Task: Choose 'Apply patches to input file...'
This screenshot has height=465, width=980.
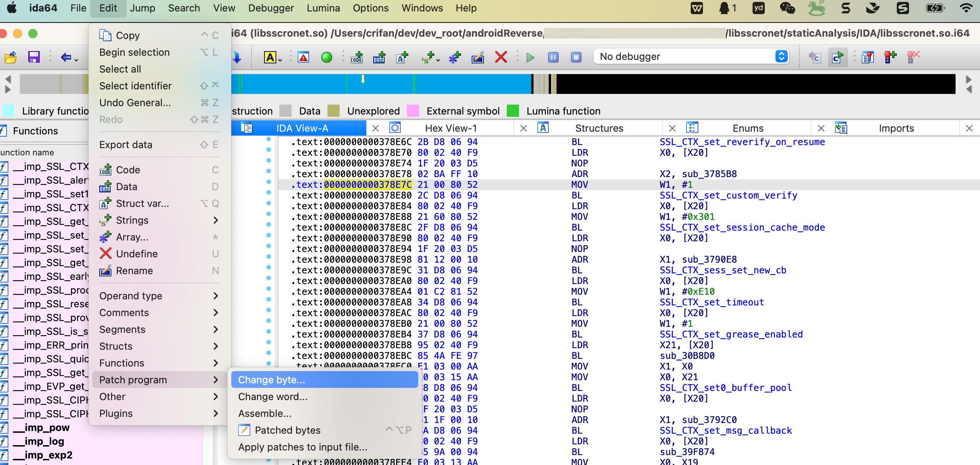Action: [x=324, y=447]
